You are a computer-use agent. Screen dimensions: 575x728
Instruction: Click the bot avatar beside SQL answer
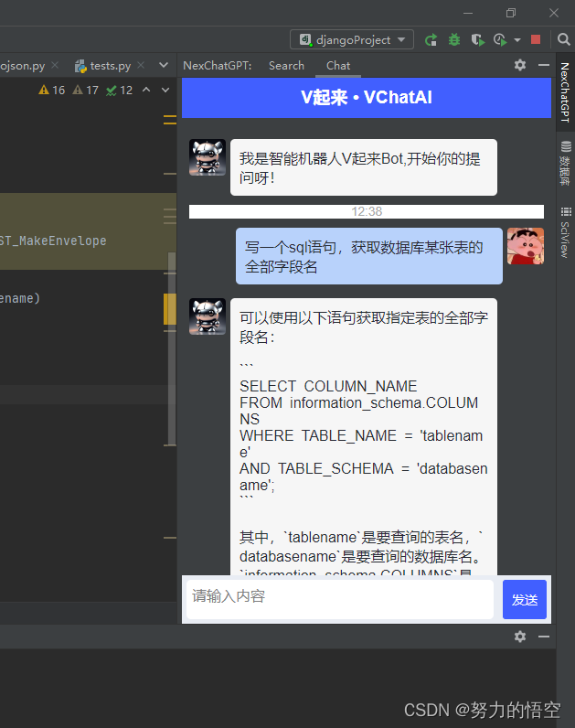pyautogui.click(x=208, y=316)
